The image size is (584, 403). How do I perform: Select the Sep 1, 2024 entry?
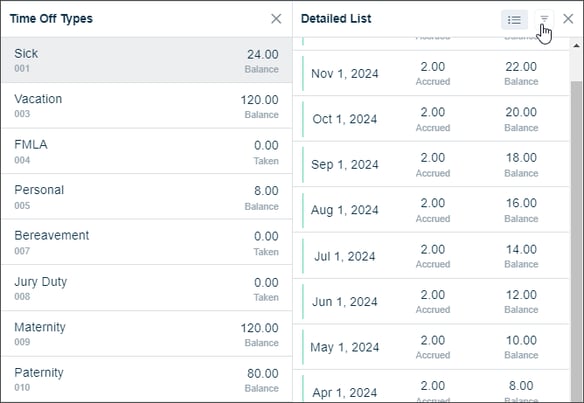coord(431,164)
